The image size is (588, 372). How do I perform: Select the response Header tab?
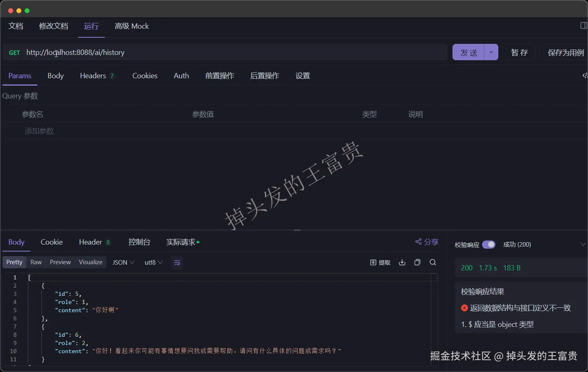coord(95,242)
